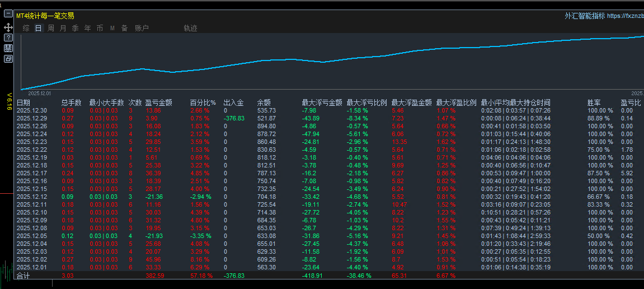Click the 382.59 total profit cell

[x=154, y=276]
